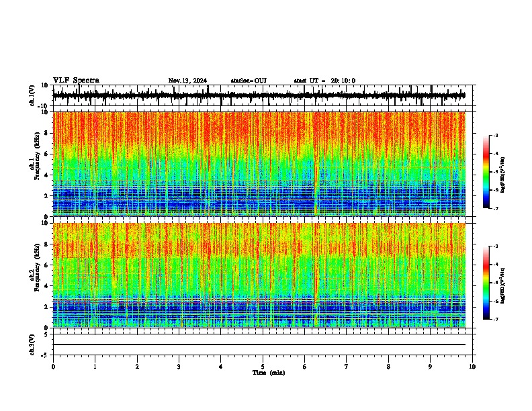Image resolution: width=532 pixels, height=411 pixels.
Task: Click the ch.1 color scale bar
Action: click(486, 172)
